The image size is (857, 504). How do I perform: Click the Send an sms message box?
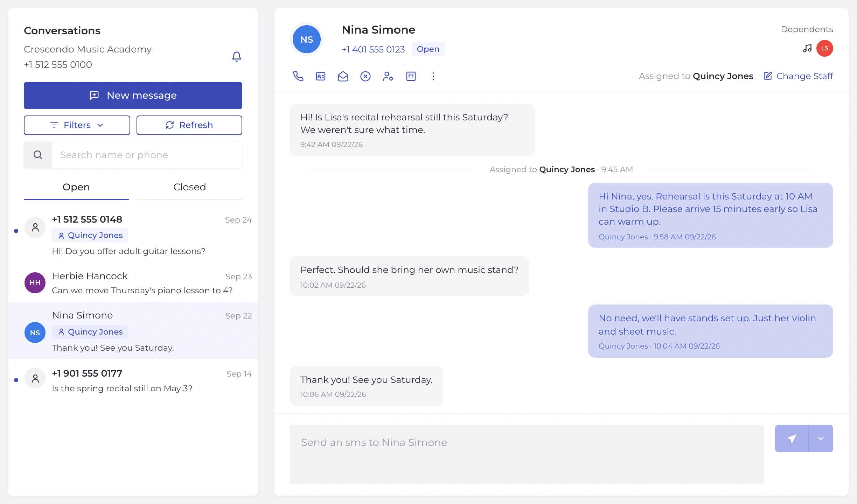(x=527, y=454)
